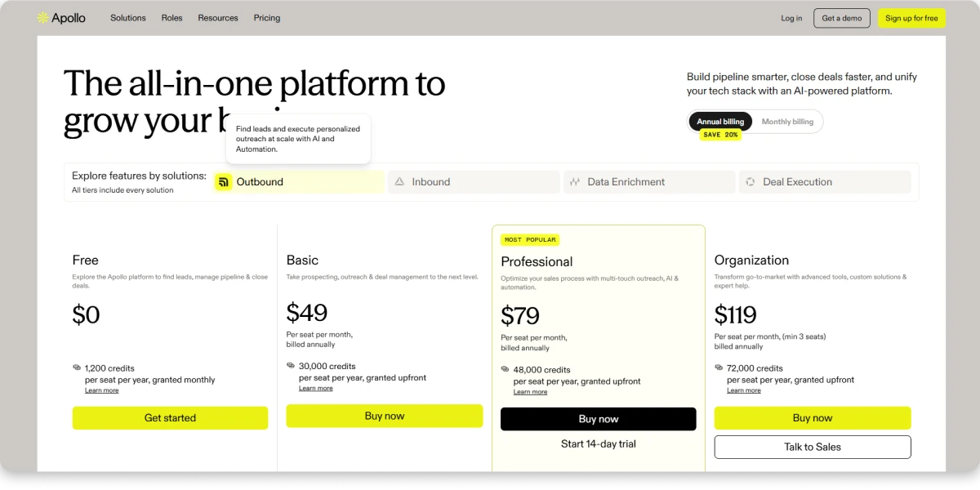Select the Outbound solution icon
The height and width of the screenshot is (490, 980).
(223, 182)
